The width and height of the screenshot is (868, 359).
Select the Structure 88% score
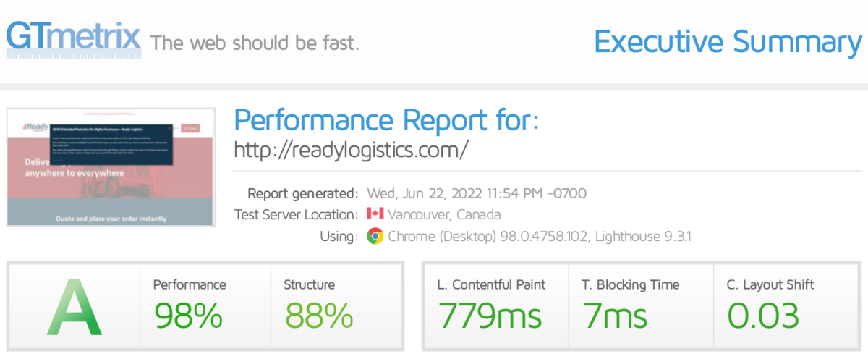tap(319, 315)
